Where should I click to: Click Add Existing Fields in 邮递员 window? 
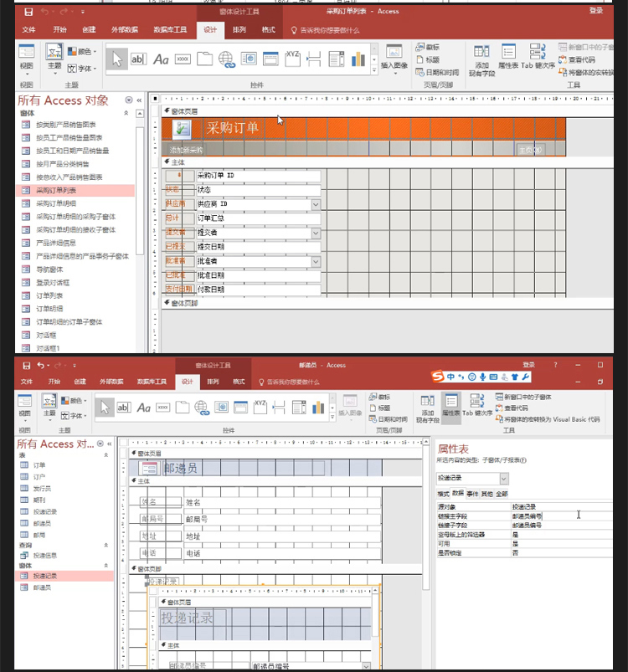click(427, 408)
